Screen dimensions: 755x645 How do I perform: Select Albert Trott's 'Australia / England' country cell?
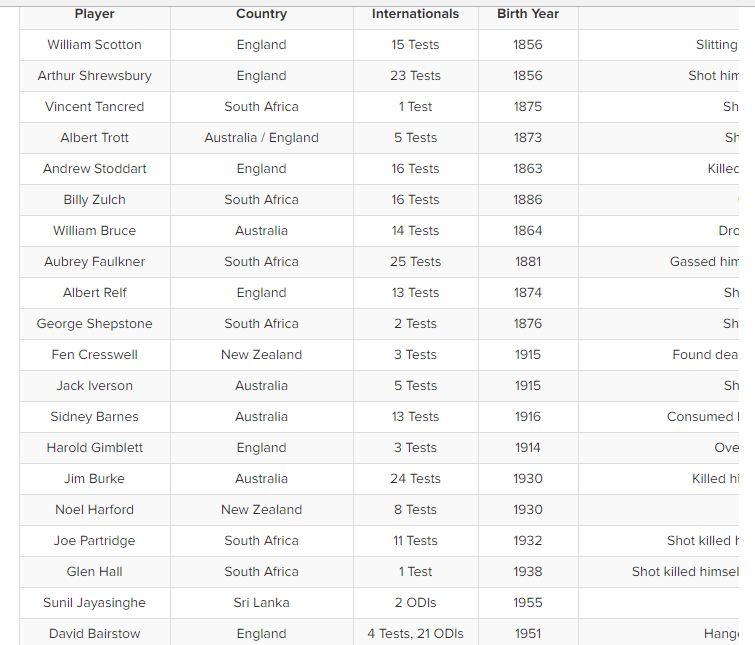[261, 138]
